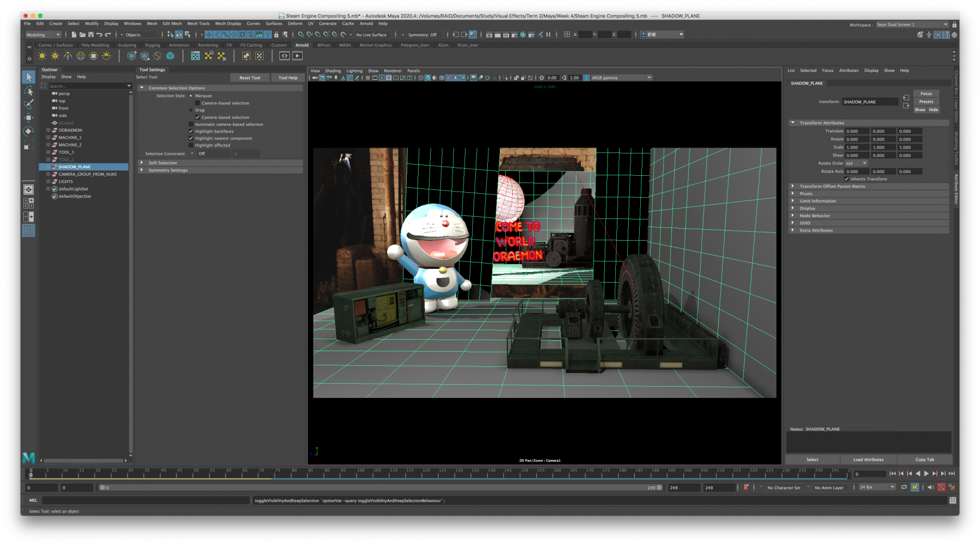Click the Create StandIn shelf icon

coord(132,56)
